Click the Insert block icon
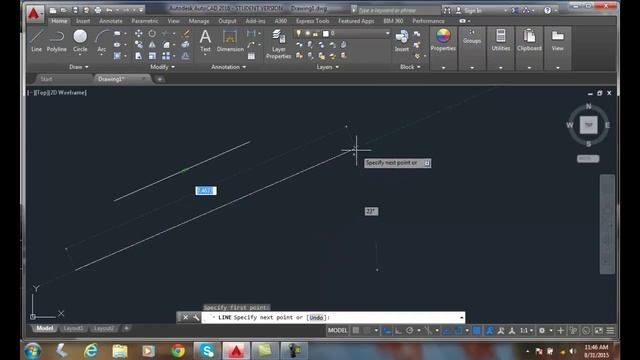This screenshot has height=360, width=640. 402,40
